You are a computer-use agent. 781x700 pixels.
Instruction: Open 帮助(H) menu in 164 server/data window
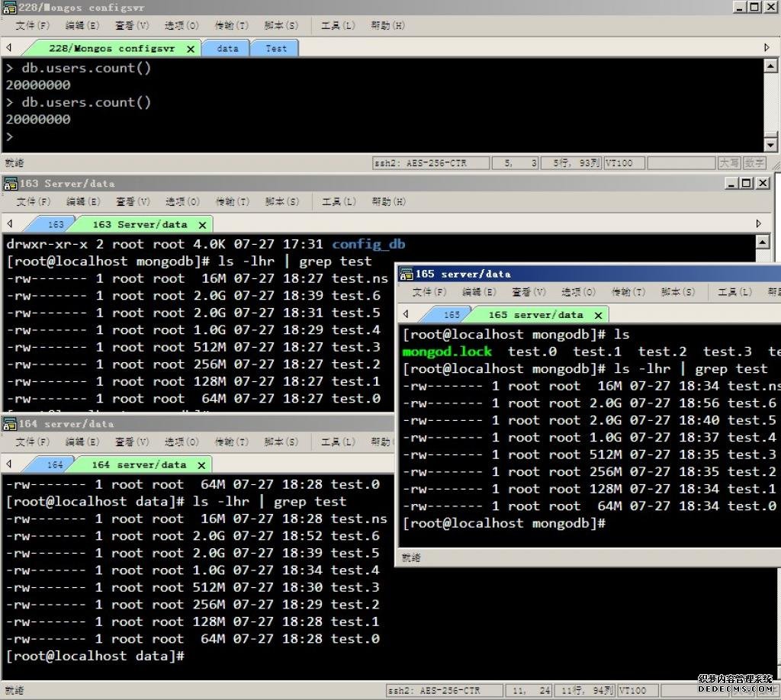click(387, 442)
